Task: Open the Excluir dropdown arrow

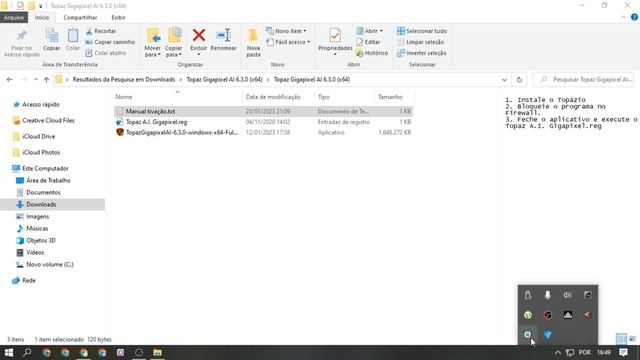Action: [x=199, y=55]
